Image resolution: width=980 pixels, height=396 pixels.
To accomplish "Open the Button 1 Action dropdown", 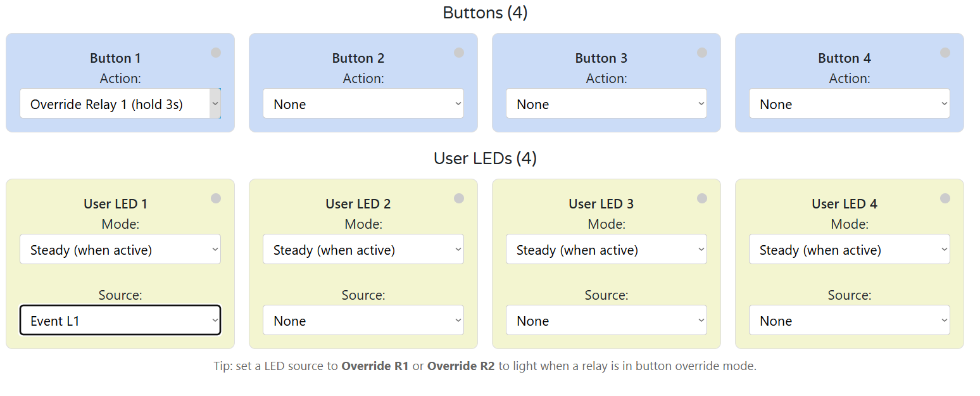I will [x=120, y=103].
